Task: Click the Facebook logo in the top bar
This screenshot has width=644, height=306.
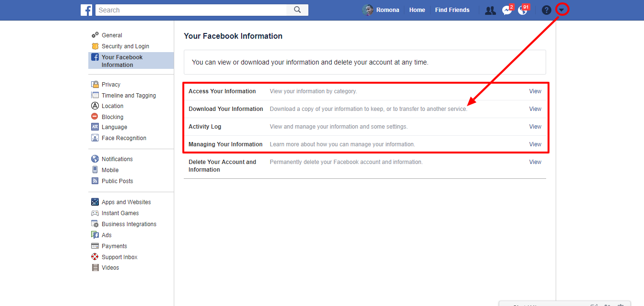Action: click(x=86, y=10)
